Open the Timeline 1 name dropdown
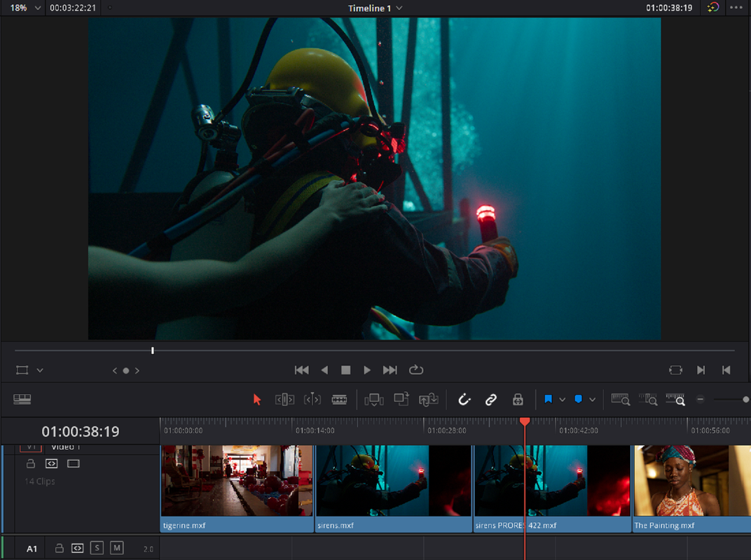751x560 pixels. point(375,8)
